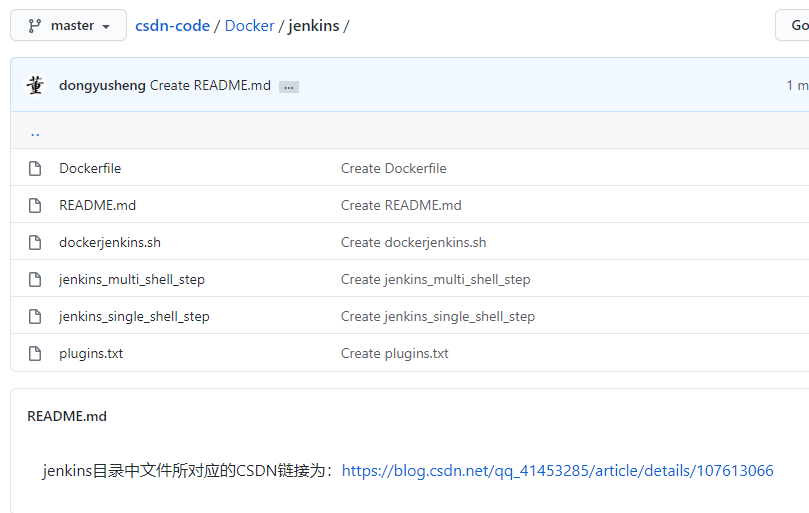
Task: Open the Create dockerjenkins.sh commit message
Action: [x=413, y=243]
